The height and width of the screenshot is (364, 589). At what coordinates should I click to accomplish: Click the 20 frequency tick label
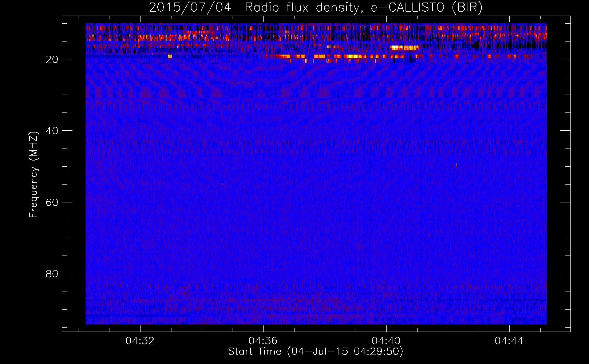[52, 59]
